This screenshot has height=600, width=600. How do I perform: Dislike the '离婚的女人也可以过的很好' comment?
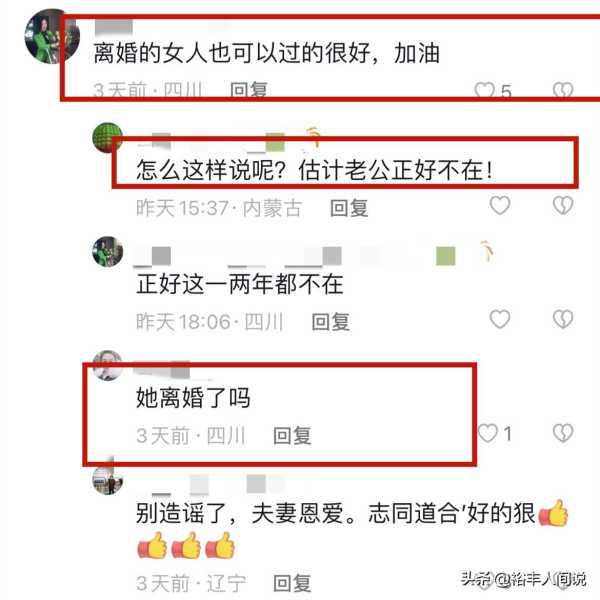563,90
